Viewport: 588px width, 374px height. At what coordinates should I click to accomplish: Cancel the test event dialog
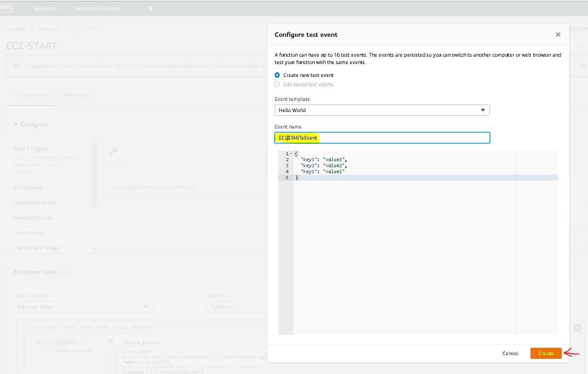(x=510, y=353)
